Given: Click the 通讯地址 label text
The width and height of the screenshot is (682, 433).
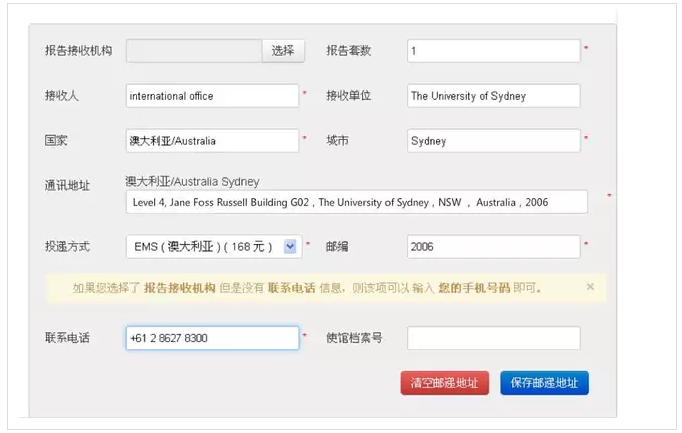Looking at the screenshot, I should pyautogui.click(x=67, y=185).
